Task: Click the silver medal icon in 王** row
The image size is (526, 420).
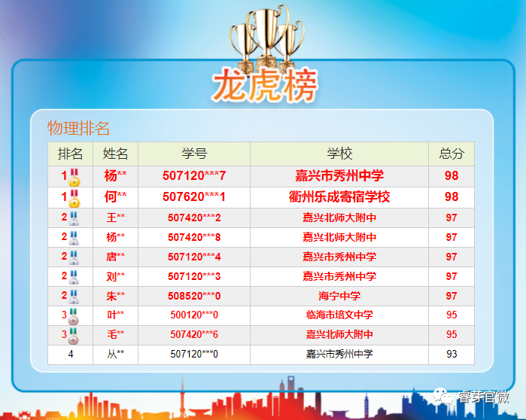Action: [x=74, y=218]
